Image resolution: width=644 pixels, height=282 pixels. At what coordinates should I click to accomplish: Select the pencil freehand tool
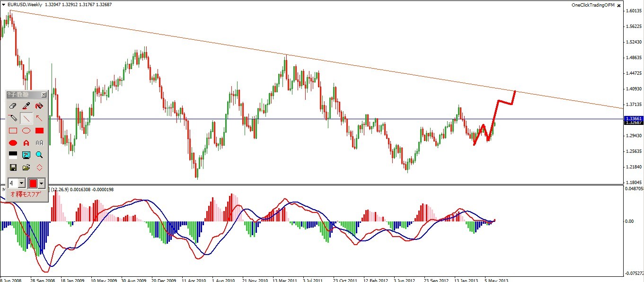tap(13, 118)
